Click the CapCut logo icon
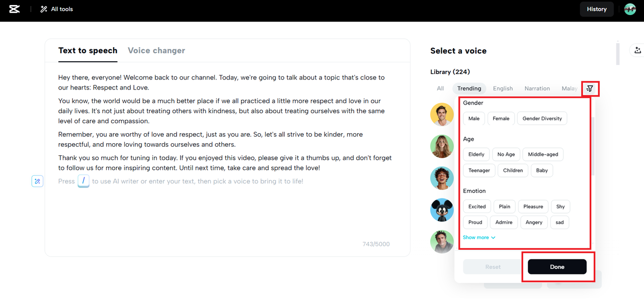This screenshot has height=300, width=644. [x=14, y=9]
